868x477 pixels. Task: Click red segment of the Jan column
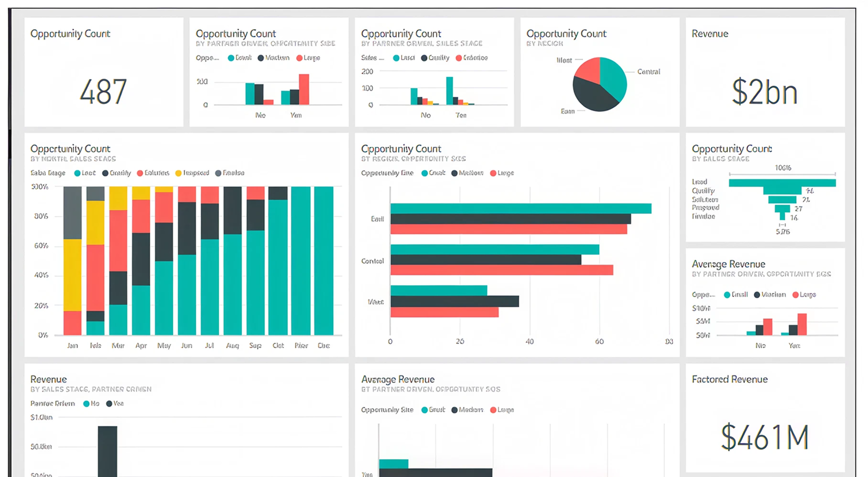pyautogui.click(x=72, y=323)
